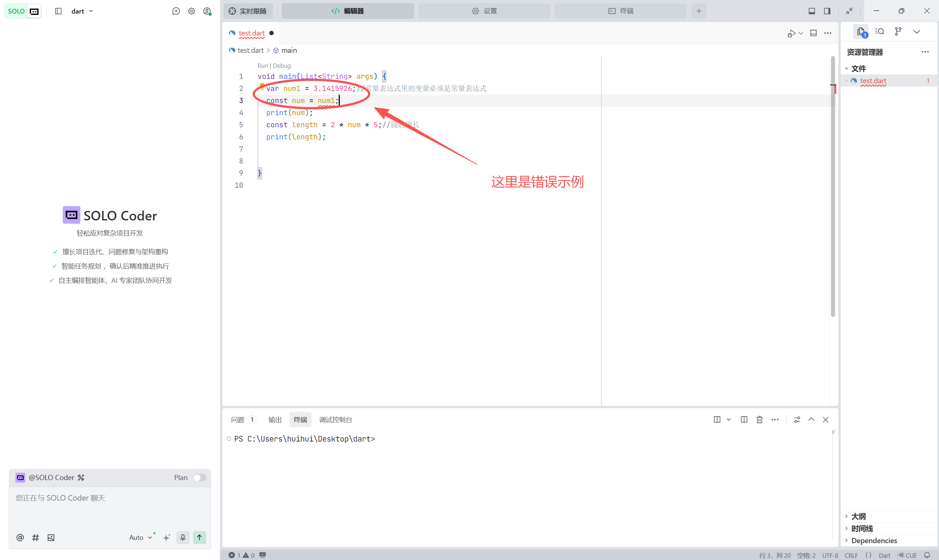
Task: Click the settings gear icon in left panel header
Action: click(x=192, y=11)
